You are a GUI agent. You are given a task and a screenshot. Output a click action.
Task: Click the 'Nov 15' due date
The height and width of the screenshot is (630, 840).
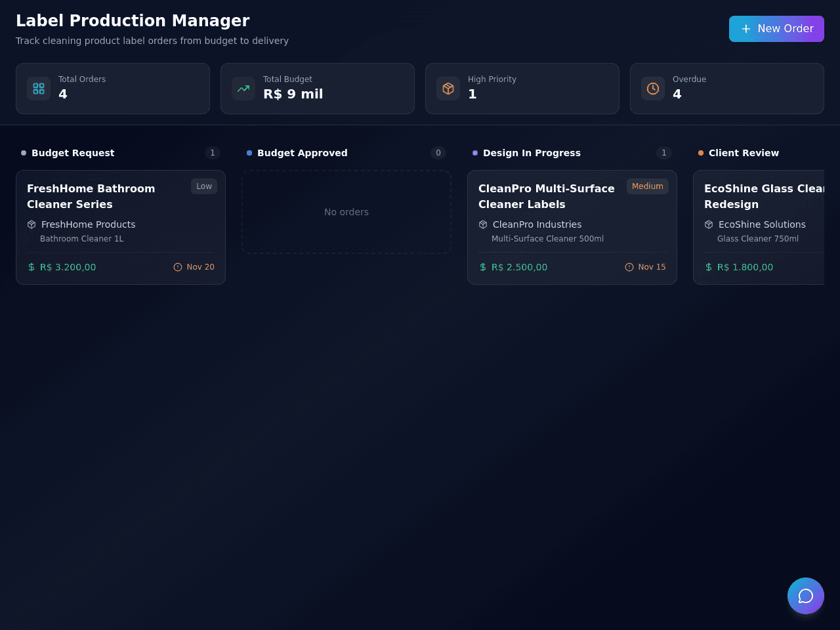(x=652, y=267)
